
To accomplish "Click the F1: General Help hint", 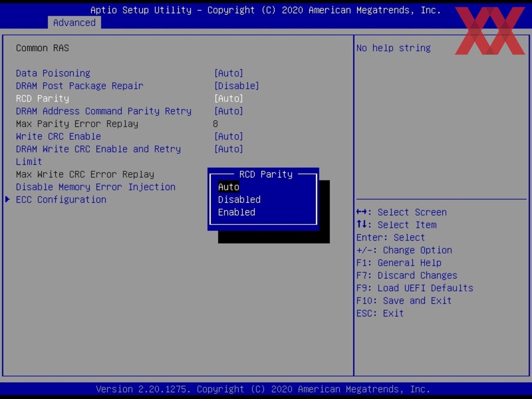I will pyautogui.click(x=399, y=262).
